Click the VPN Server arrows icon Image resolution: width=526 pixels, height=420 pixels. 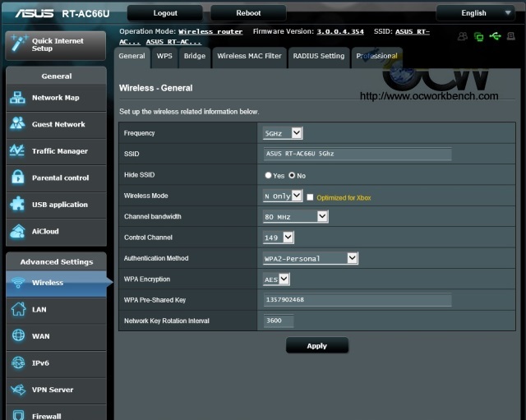(x=18, y=390)
